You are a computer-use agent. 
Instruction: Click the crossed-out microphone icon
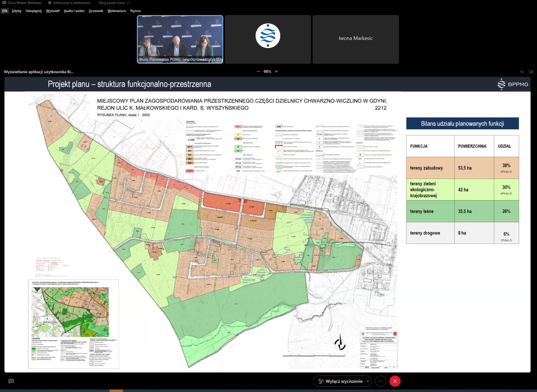click(320, 381)
